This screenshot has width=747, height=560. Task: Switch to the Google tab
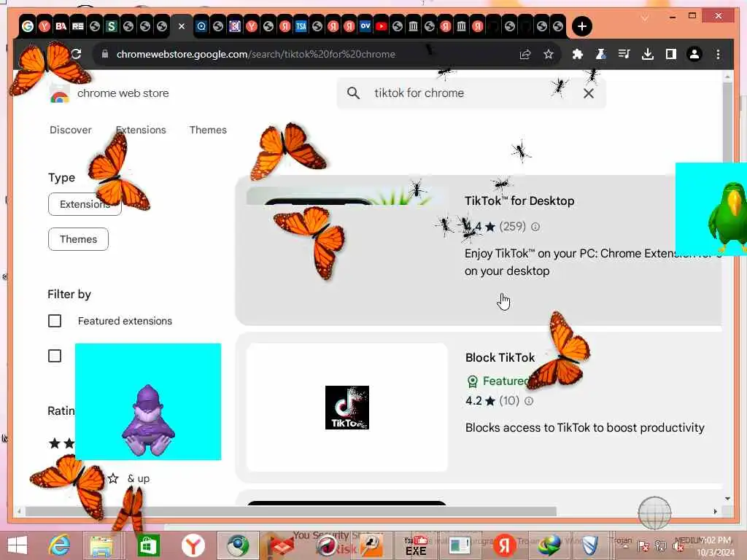(28, 26)
